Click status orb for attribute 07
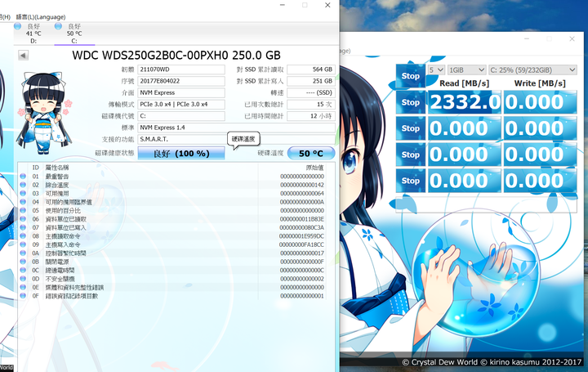The height and width of the screenshot is (372, 588). pos(23,227)
